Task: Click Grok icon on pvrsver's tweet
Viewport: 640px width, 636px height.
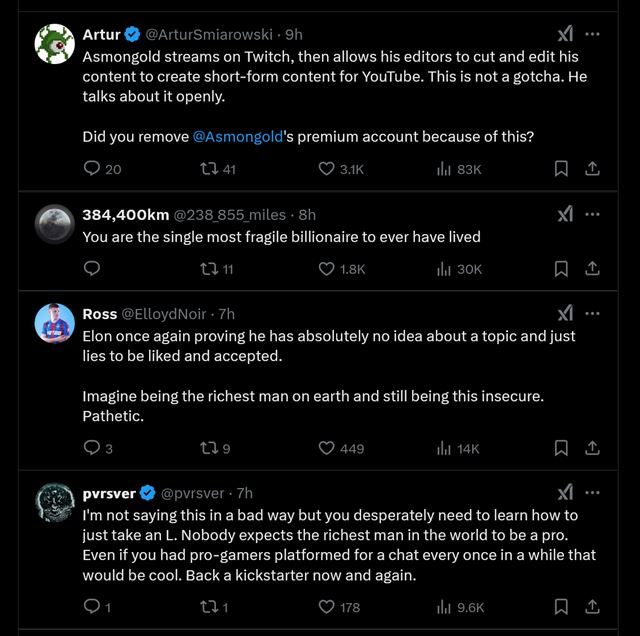Action: pos(565,493)
